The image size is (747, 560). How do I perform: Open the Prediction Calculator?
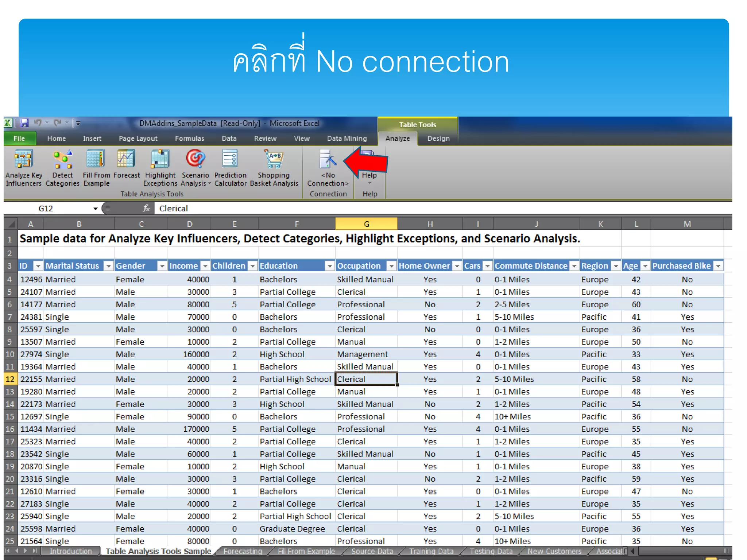click(230, 159)
